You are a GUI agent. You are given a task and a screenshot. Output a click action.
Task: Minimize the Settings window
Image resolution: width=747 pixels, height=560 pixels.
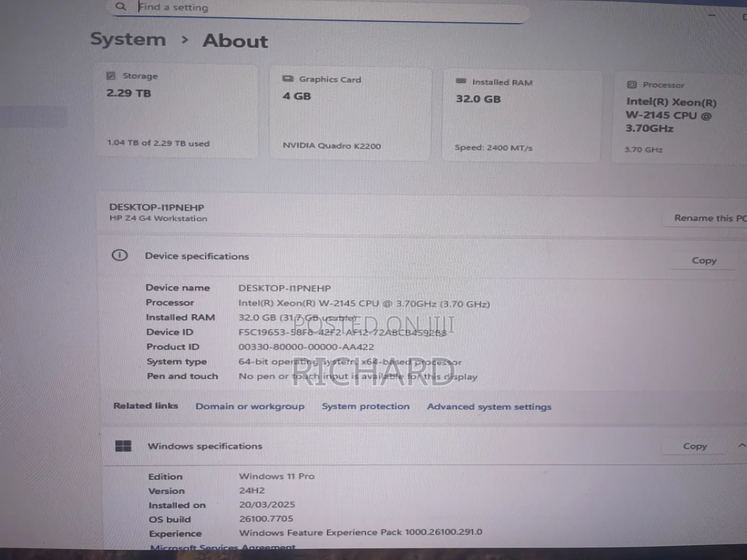pos(712,15)
